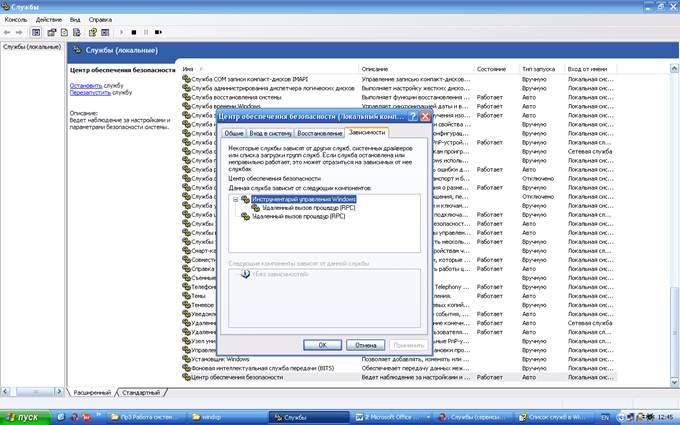Click the Остановить службу link
This screenshot has width=680, height=425.
pyautogui.click(x=86, y=85)
